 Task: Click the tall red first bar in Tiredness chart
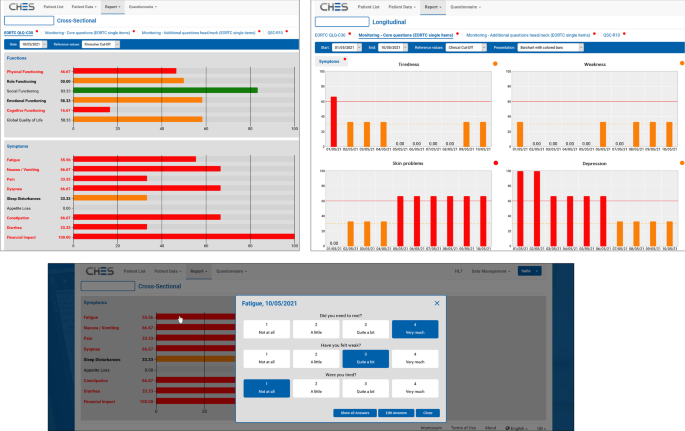click(x=334, y=122)
